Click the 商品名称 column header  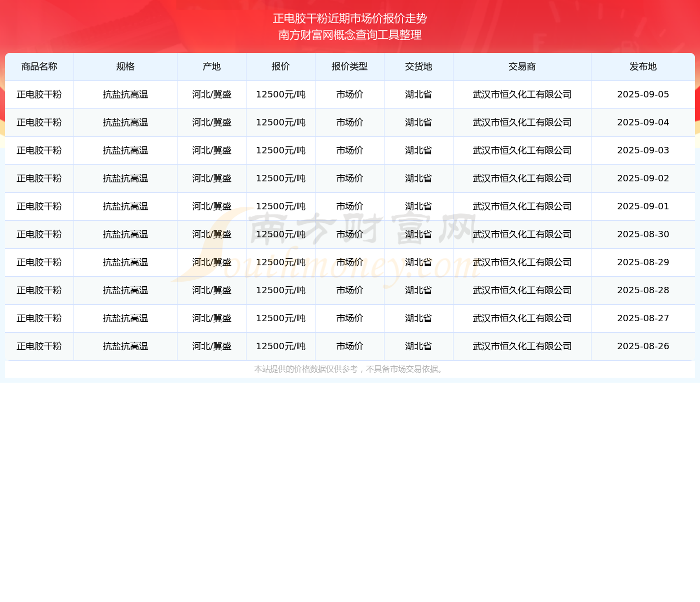[39, 66]
